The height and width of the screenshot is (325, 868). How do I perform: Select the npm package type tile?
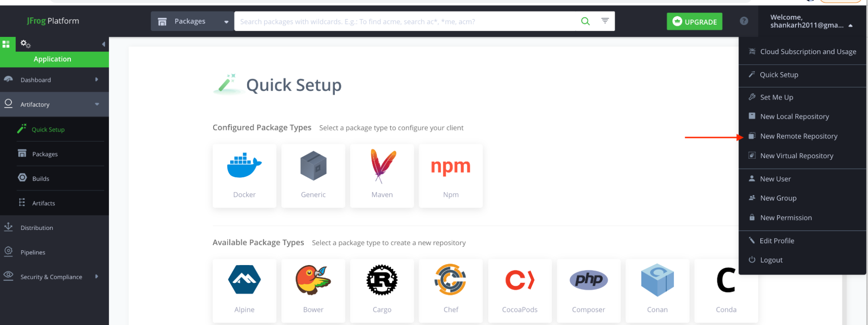pos(450,176)
